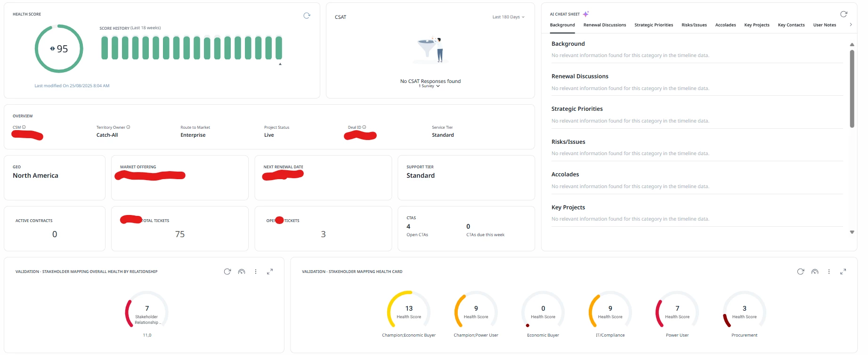The height and width of the screenshot is (355, 868).
Task: Open the Accolades tab
Action: (x=725, y=25)
